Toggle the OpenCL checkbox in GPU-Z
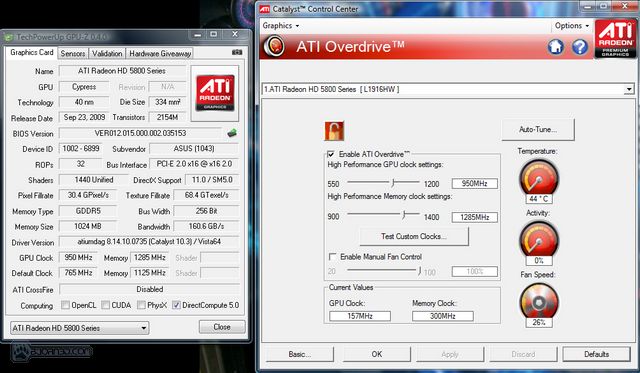The height and width of the screenshot is (373, 640). pyautogui.click(x=65, y=305)
